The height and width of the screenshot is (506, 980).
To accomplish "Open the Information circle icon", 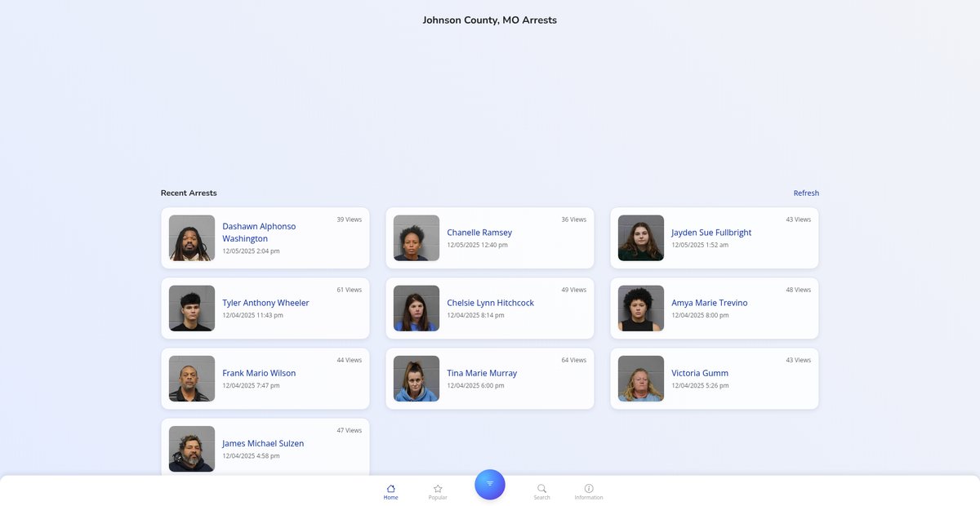I will tap(589, 488).
